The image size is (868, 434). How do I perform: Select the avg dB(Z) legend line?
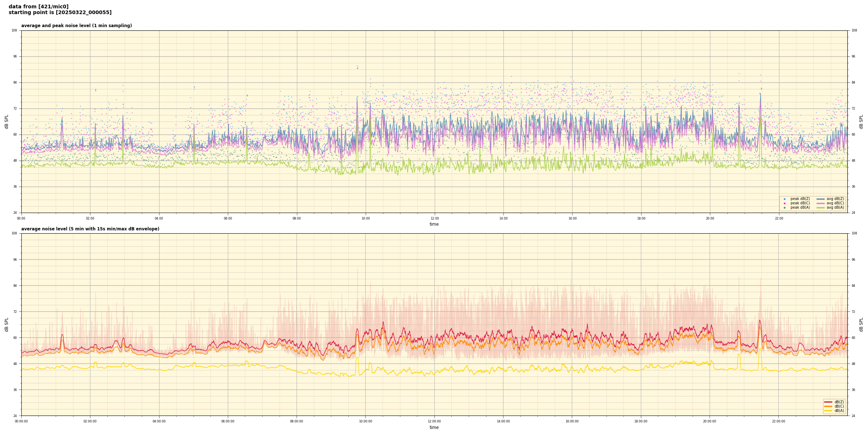tap(821, 199)
